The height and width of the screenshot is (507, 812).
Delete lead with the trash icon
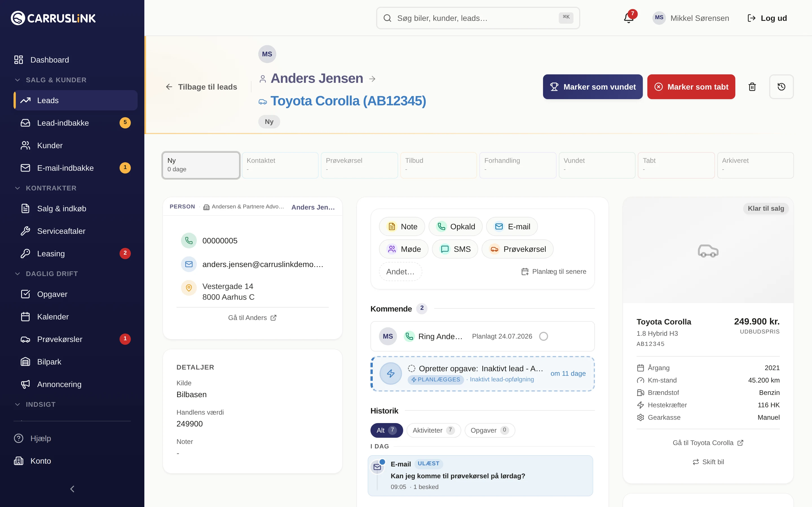coord(752,87)
